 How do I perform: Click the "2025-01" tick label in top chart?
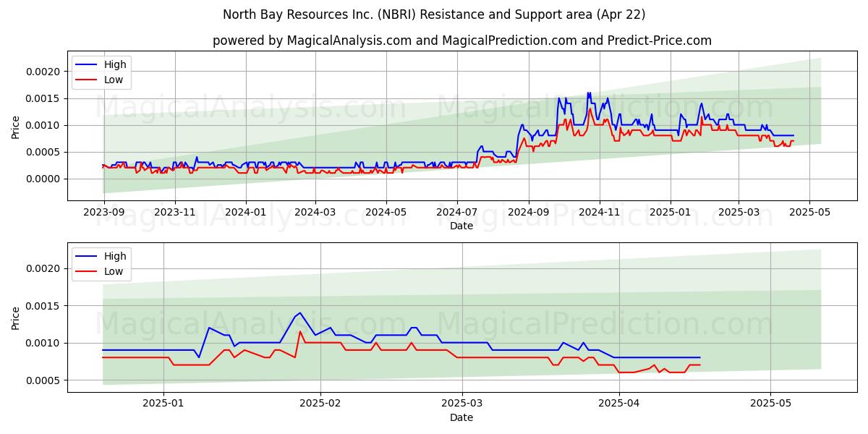670,211
